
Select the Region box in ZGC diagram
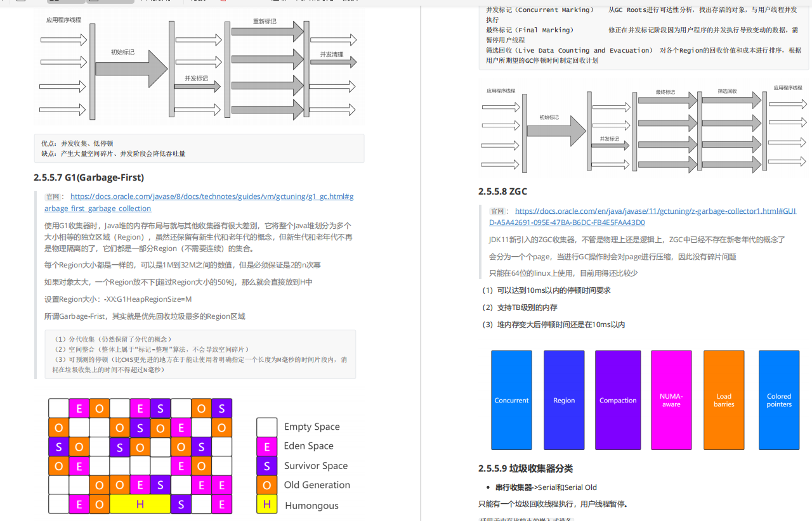564,400
